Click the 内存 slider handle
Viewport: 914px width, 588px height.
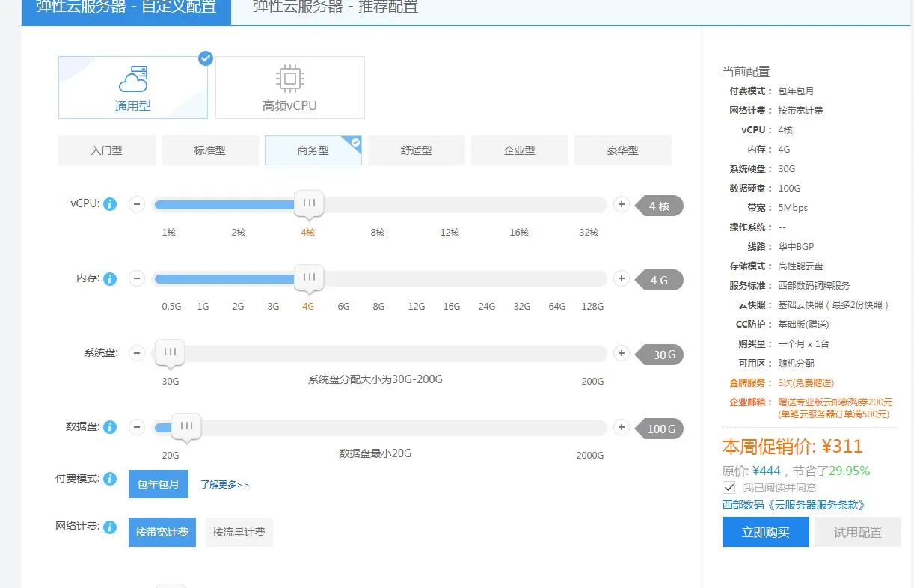click(309, 278)
